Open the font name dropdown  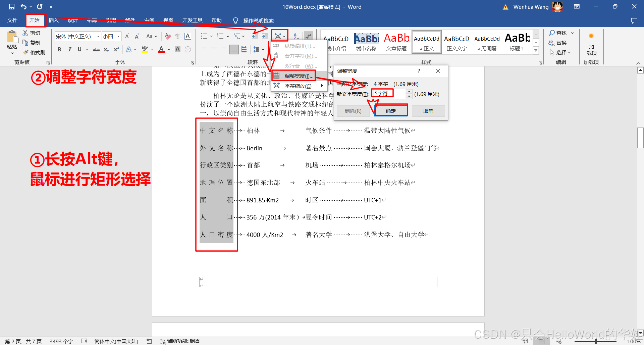[98, 36]
